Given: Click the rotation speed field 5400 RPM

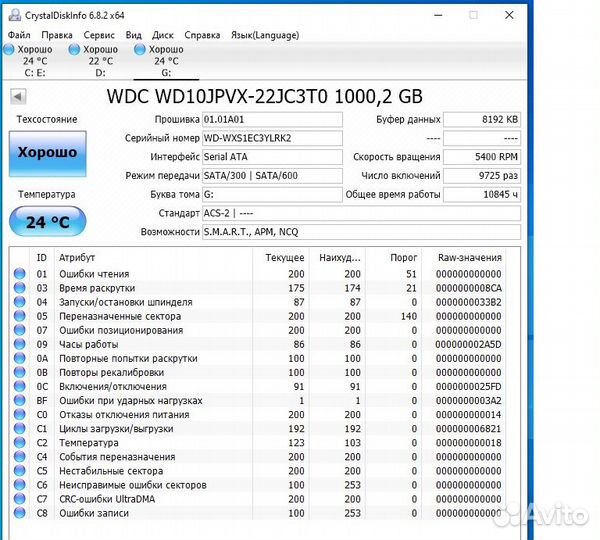Looking at the screenshot, I should [x=482, y=157].
